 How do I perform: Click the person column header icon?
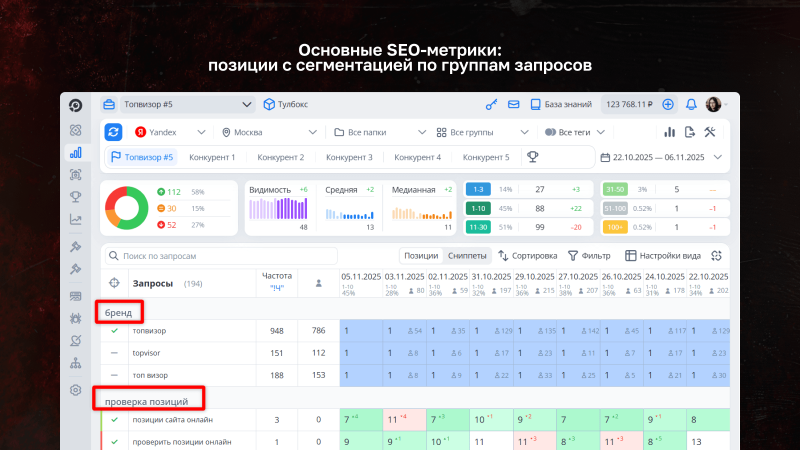(318, 283)
